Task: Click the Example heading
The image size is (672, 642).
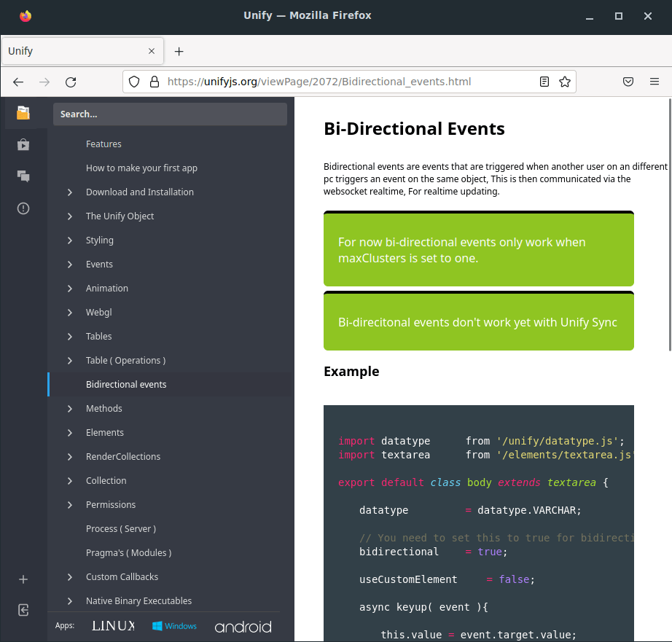Action: tap(351, 371)
